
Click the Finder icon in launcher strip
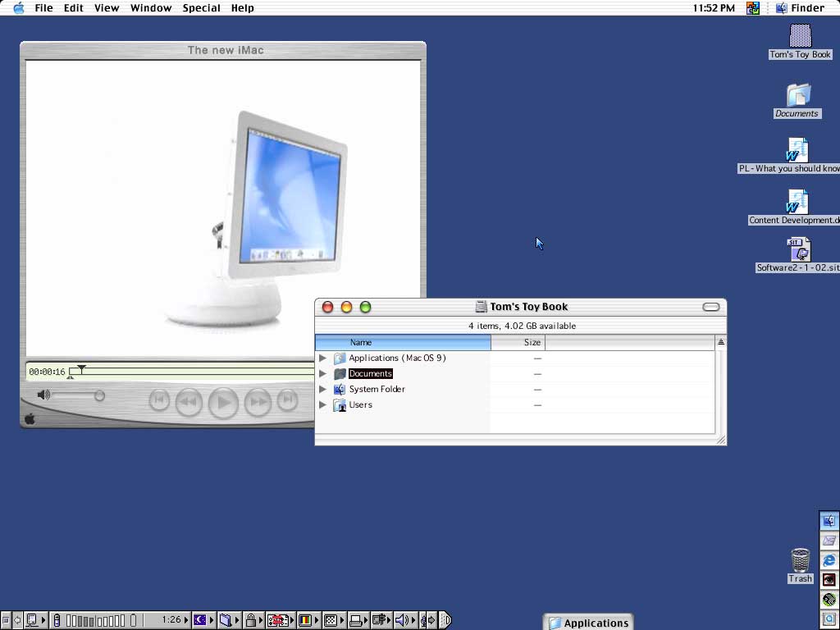(829, 521)
